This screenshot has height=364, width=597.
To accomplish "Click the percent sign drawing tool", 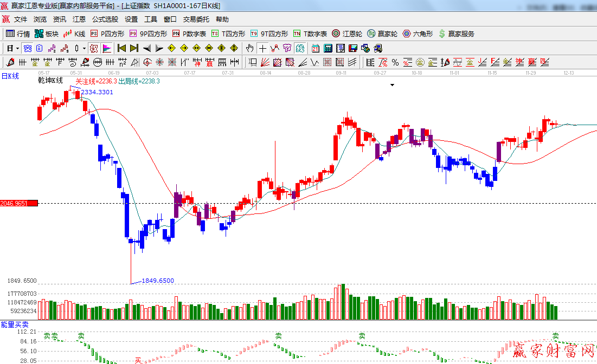I will 395,62.
